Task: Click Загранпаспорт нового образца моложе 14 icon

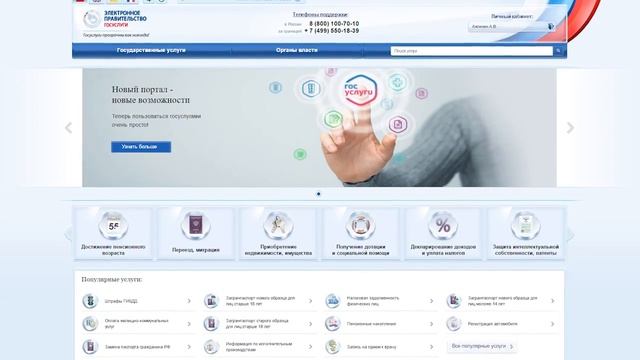Action: coord(454,301)
